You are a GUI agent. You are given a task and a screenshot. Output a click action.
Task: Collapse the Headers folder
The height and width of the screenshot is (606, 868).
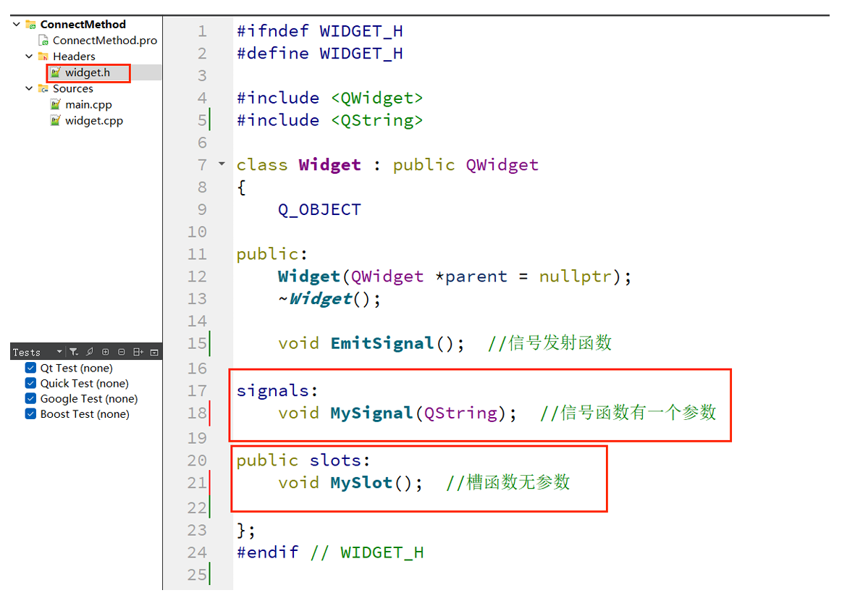point(28,56)
